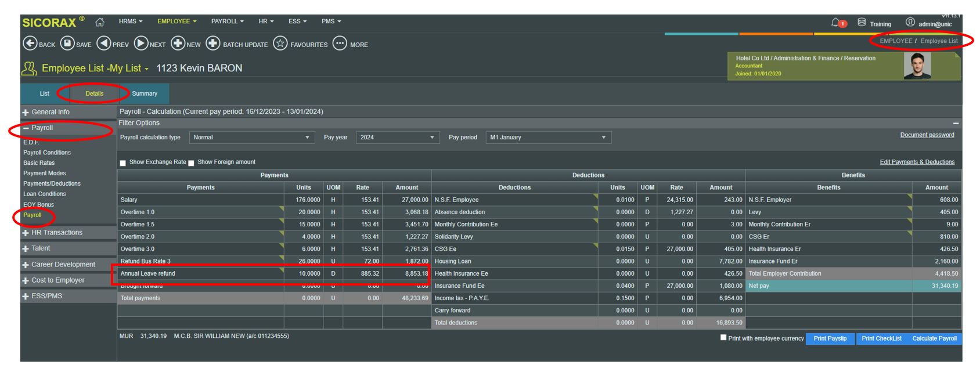Click the Employee List people icon
Screen dimensions: 980x368
[29, 68]
